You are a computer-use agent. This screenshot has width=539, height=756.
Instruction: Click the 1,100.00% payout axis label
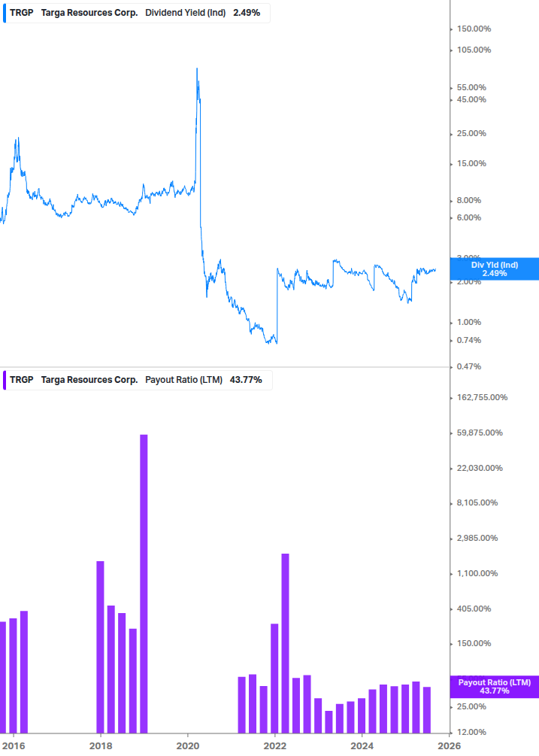(x=477, y=573)
